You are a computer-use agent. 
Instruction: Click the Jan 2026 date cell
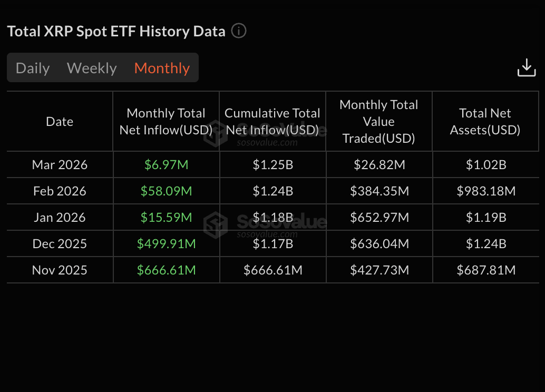click(59, 217)
